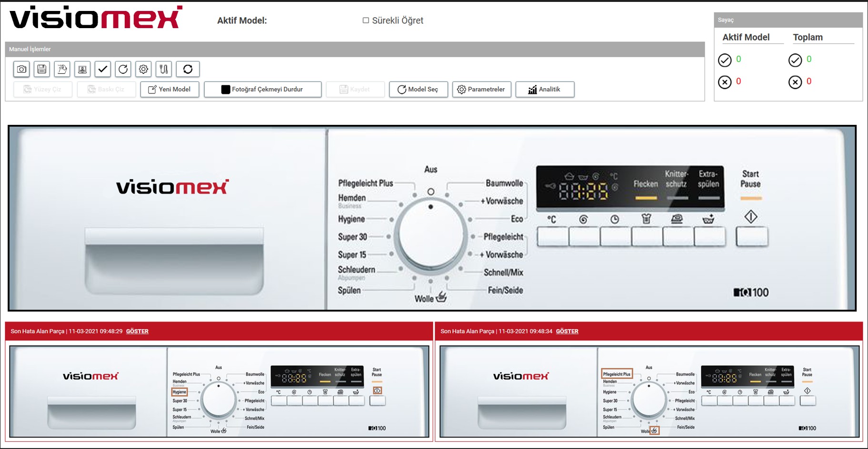Click the main live washing machine image
The height and width of the screenshot is (449, 868).
click(x=432, y=218)
